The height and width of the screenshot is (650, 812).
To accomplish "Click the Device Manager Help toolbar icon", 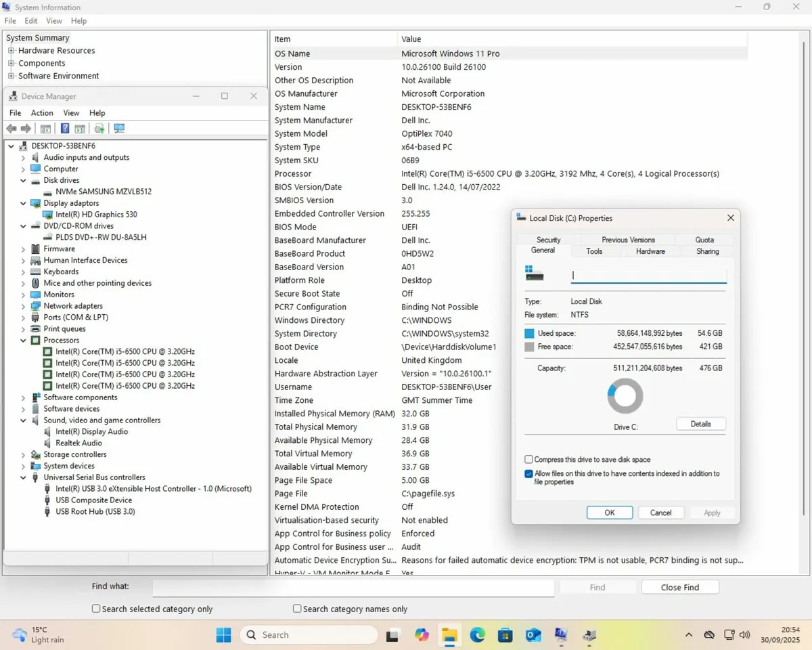I will pos(65,129).
